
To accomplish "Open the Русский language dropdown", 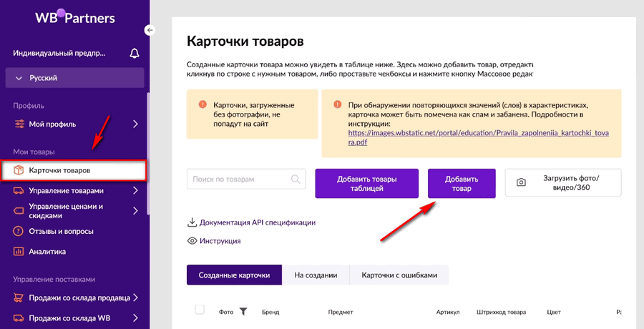I will click(x=74, y=78).
